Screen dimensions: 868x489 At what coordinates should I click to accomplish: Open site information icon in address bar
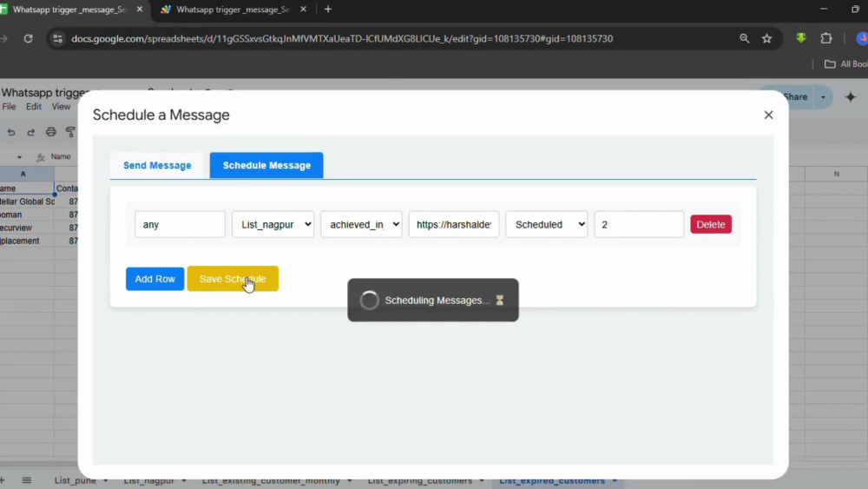pos(57,39)
